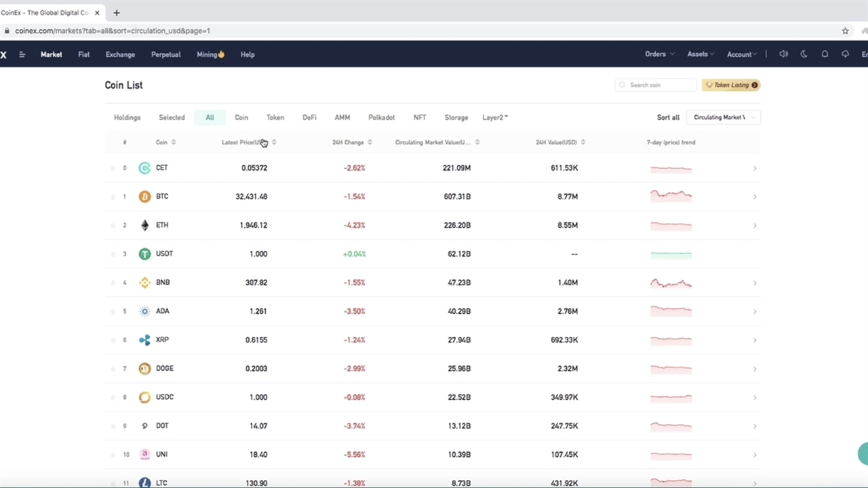The height and width of the screenshot is (488, 868).
Task: Open the XRP row details arrow
Action: [x=755, y=340]
